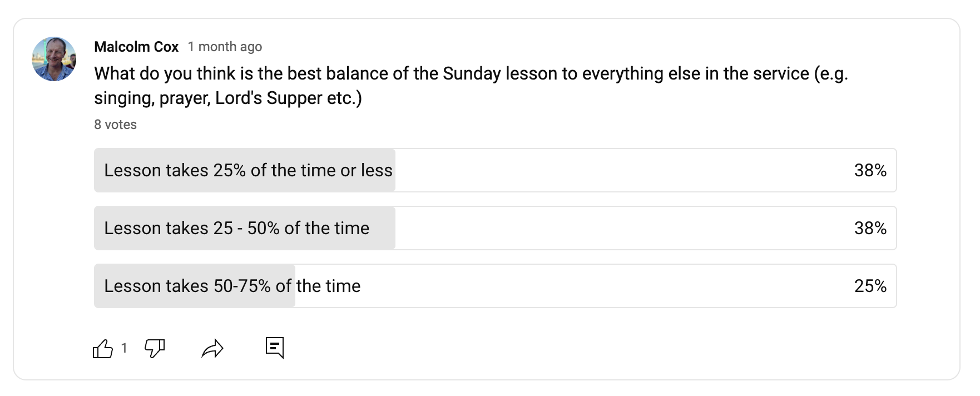This screenshot has height=396, width=980.
Task: Click the thumbs-down dislike icon
Action: [155, 349]
